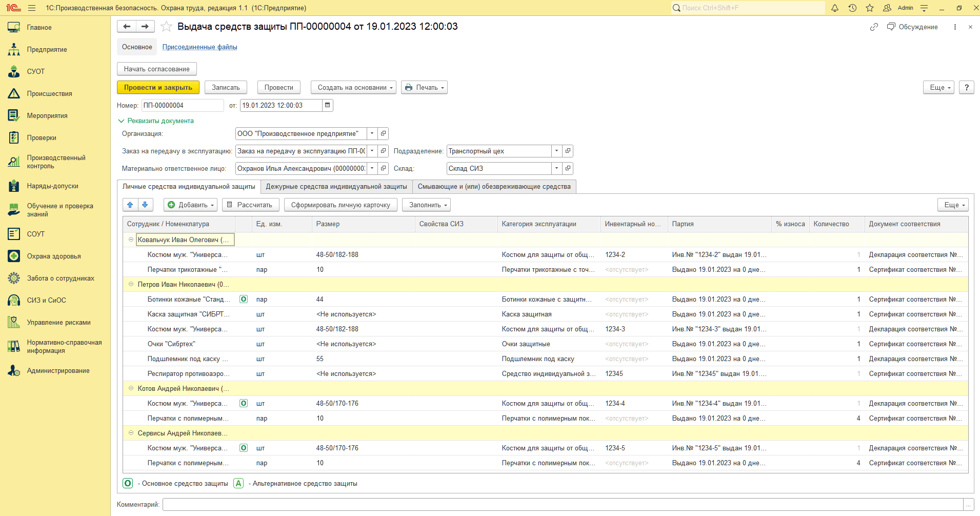Open document kebab menu
The image size is (980, 516).
955,27
